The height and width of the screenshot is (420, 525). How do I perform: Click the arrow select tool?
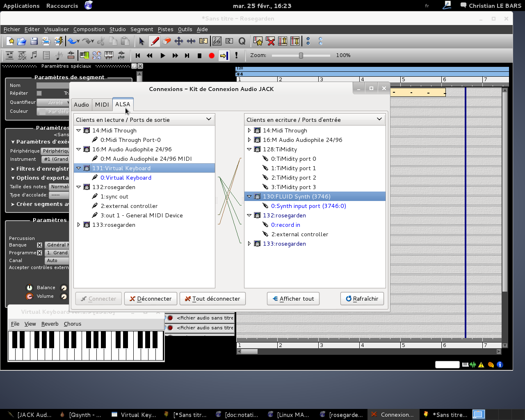tap(142, 41)
